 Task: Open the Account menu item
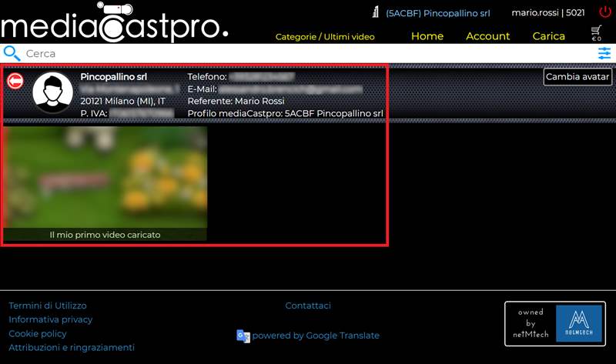coord(487,36)
